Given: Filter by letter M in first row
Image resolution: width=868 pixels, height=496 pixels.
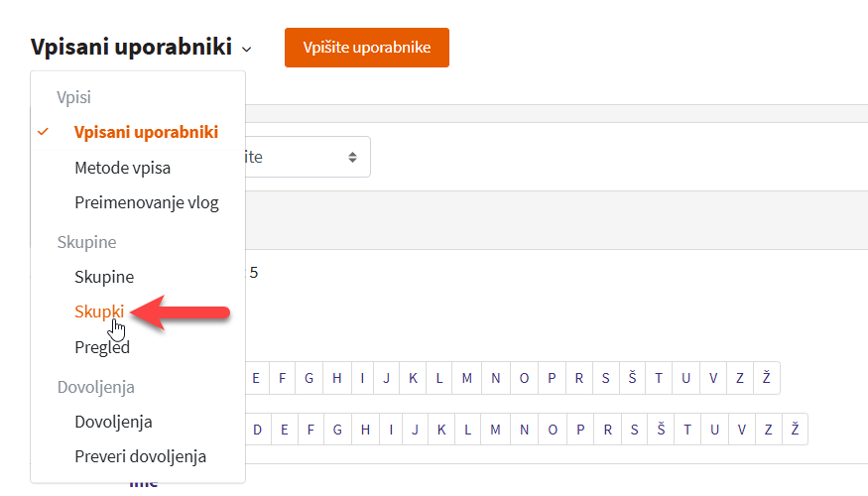Looking at the screenshot, I should 466,378.
